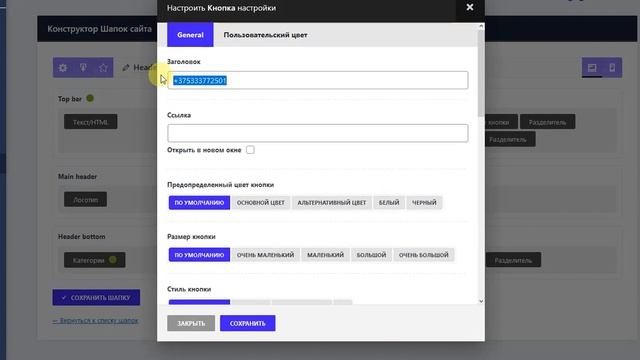
Task: Click the Категории element in Header bottom
Action: [x=94, y=260]
